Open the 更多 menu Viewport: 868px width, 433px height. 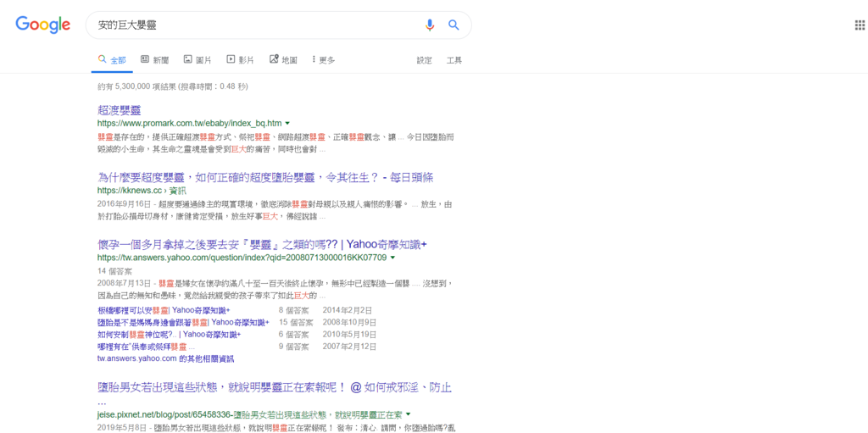pos(323,60)
